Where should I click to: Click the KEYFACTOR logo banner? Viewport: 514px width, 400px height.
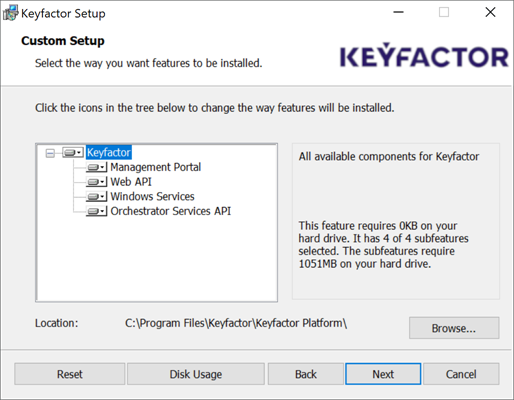(x=424, y=55)
